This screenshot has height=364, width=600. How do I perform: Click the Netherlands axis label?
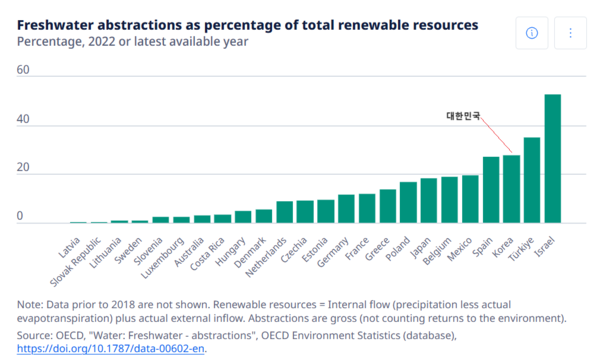click(x=266, y=257)
